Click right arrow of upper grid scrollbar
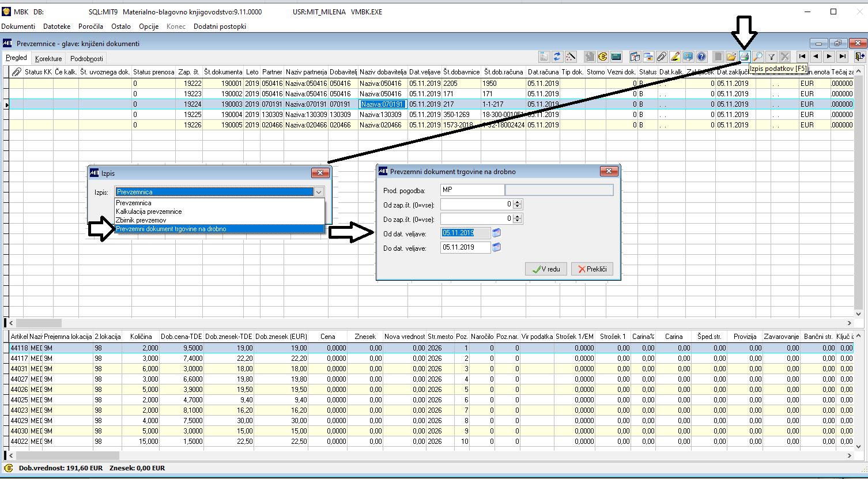 [849, 323]
